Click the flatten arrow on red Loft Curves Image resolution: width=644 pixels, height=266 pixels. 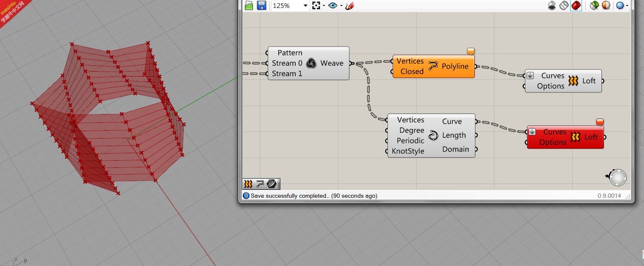point(532,132)
